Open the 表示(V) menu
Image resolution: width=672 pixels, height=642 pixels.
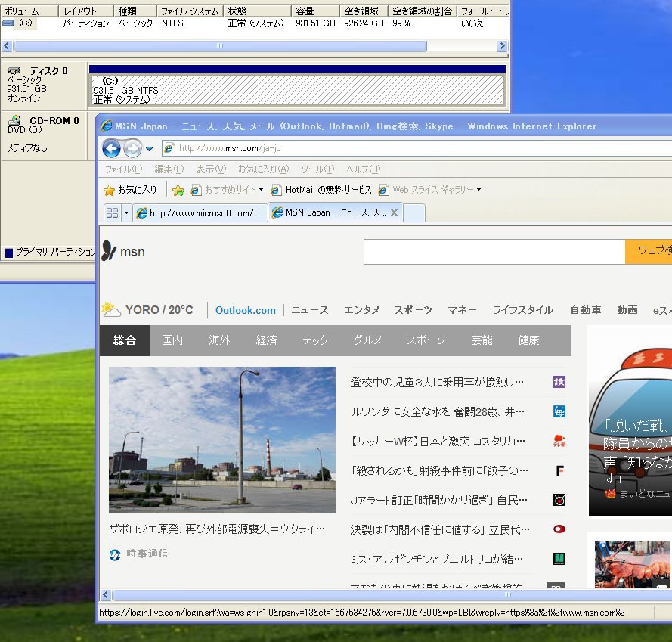(211, 169)
